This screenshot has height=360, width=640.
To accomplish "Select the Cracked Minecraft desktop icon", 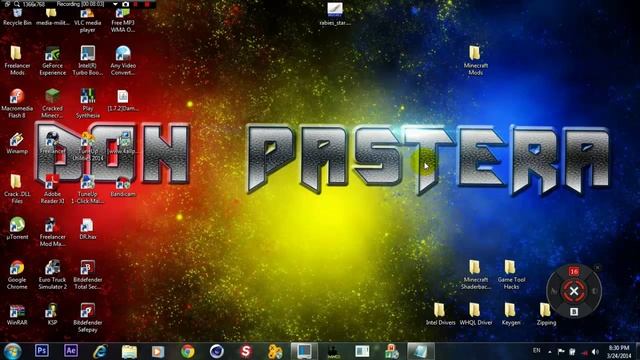I will pyautogui.click(x=52, y=103).
